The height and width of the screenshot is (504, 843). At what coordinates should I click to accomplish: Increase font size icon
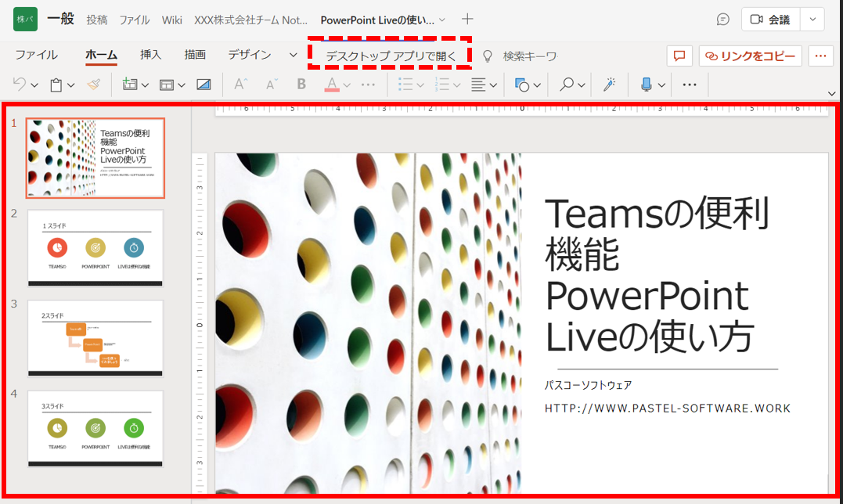click(x=240, y=85)
